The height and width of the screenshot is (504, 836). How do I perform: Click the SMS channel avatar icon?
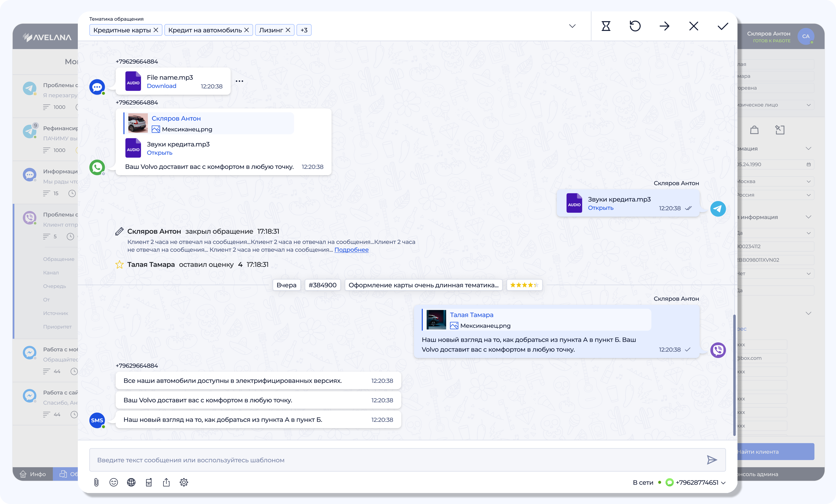97,421
